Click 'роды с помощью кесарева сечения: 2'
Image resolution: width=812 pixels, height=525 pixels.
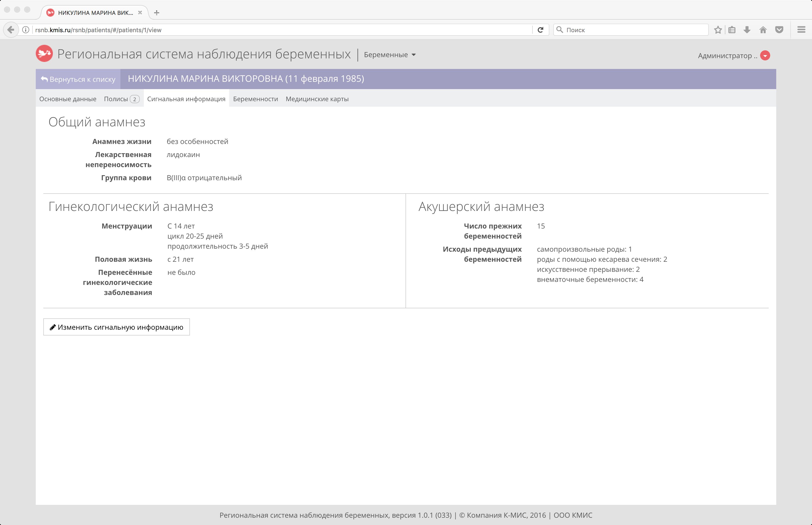click(x=602, y=259)
